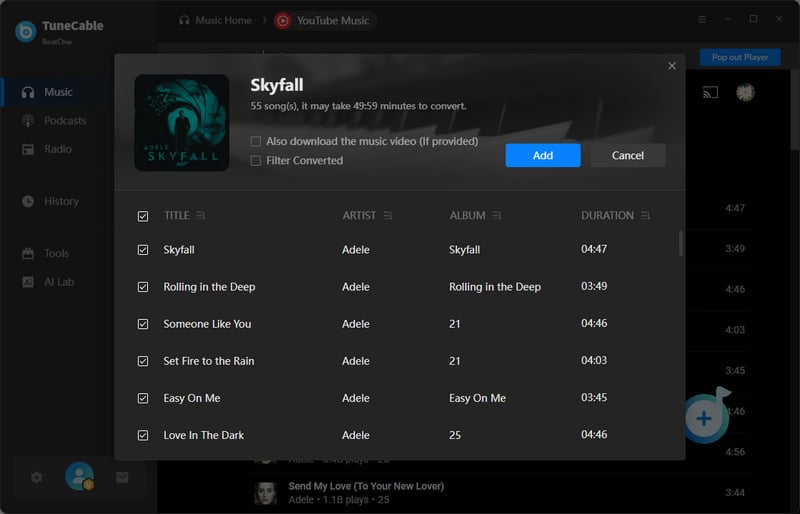
Task: Open conversion History in sidebar
Action: (50, 202)
